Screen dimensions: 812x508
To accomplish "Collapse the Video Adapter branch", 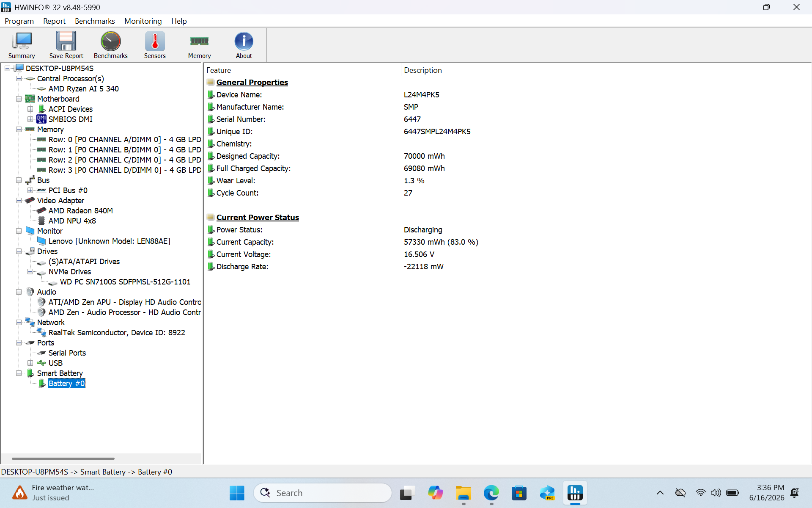I will click(19, 201).
